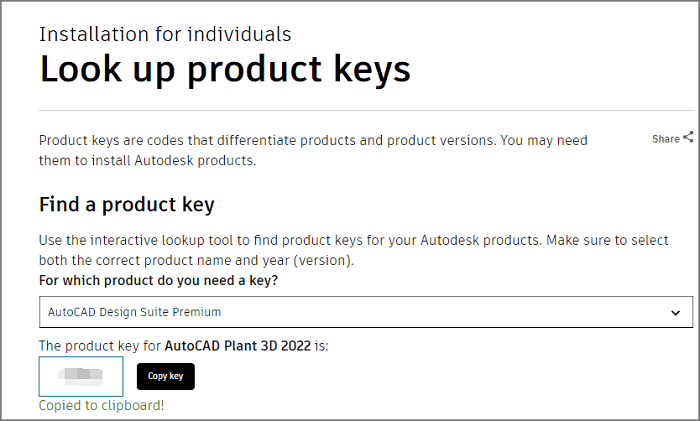Click the Look up product keys heading
Image resolution: width=700 pixels, height=421 pixels.
point(224,70)
